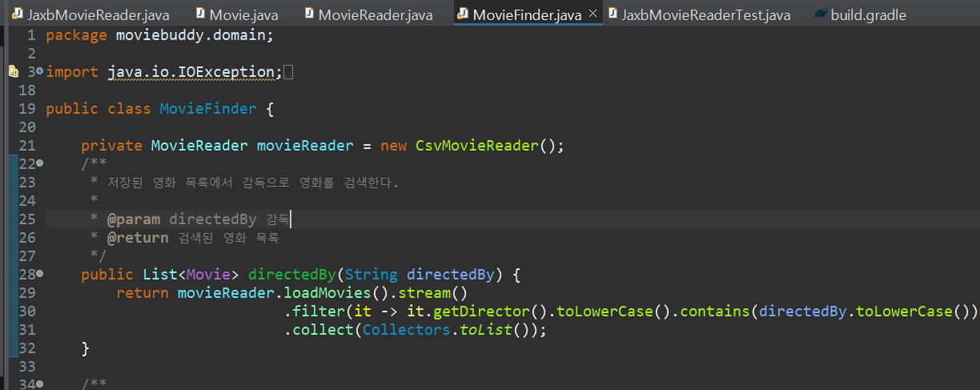Image resolution: width=980 pixels, height=390 pixels.
Task: Click the warning marker icon on line 3
Action: [x=13, y=72]
